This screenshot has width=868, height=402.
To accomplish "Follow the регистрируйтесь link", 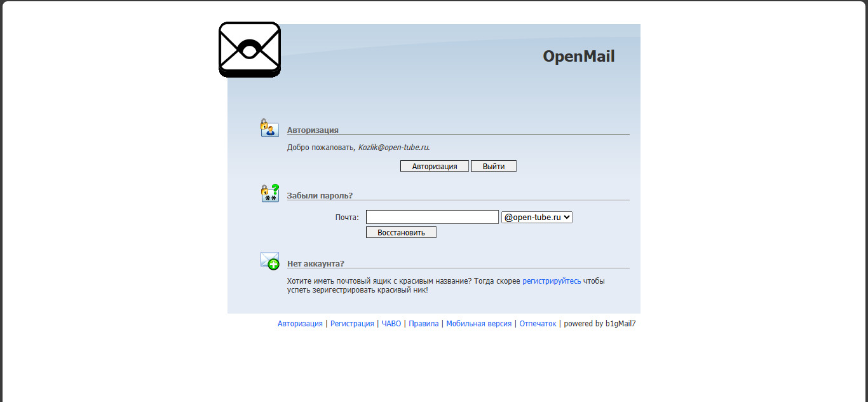I will coord(552,281).
